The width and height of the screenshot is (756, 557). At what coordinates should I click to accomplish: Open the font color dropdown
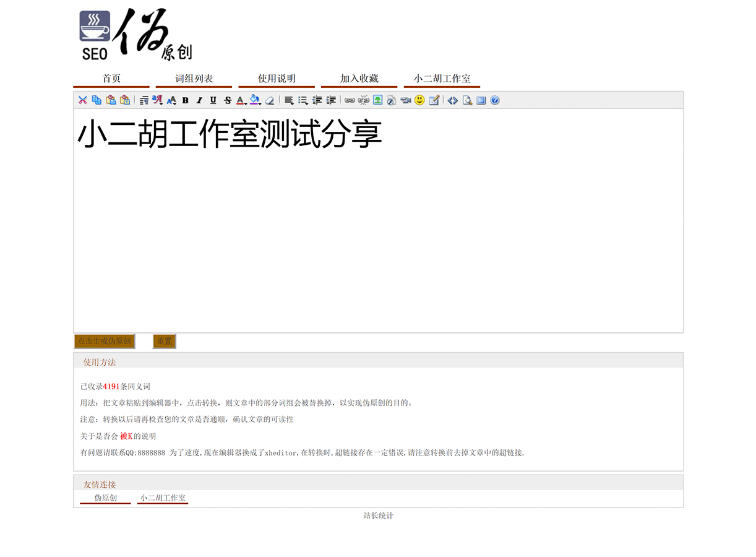click(x=242, y=100)
